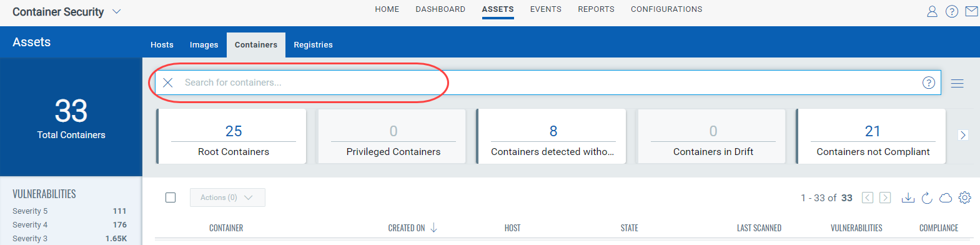980x245 pixels.
Task: Expand the Actions (0) dropdown
Action: pos(227,197)
